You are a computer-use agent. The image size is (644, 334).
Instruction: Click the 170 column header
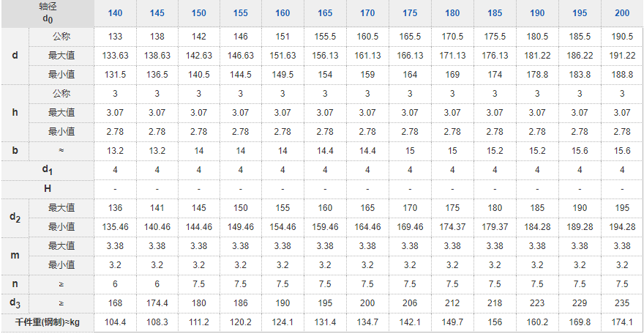click(x=368, y=13)
